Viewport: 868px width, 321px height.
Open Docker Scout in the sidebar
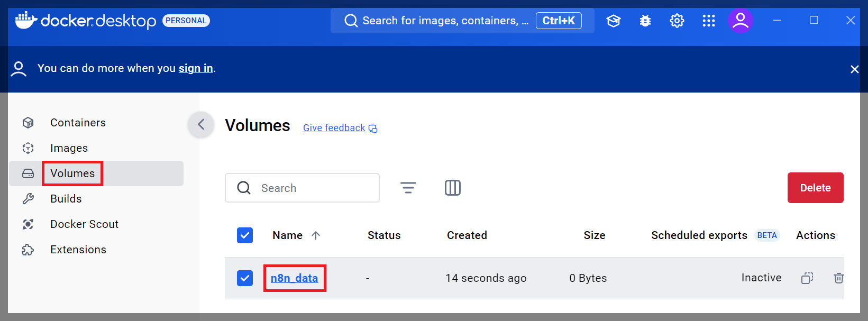tap(96, 224)
